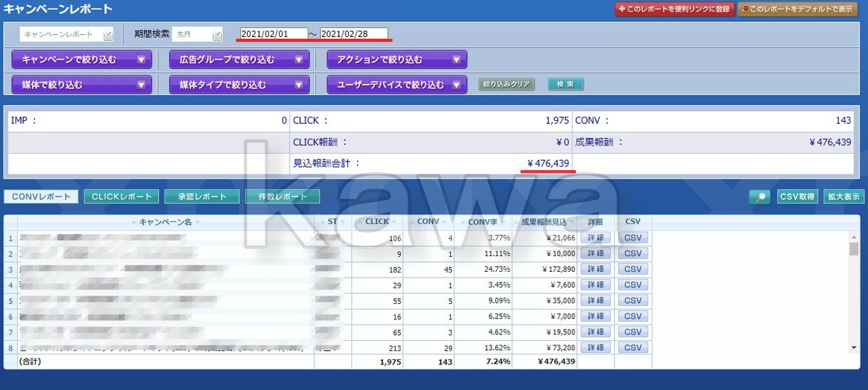Sort descending arrow right of 成果報酬見込 header
The image size is (868, 390).
point(571,222)
